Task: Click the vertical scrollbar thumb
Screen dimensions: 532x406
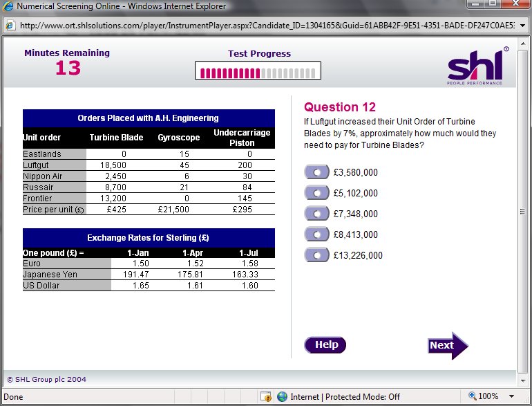Action: click(x=522, y=212)
